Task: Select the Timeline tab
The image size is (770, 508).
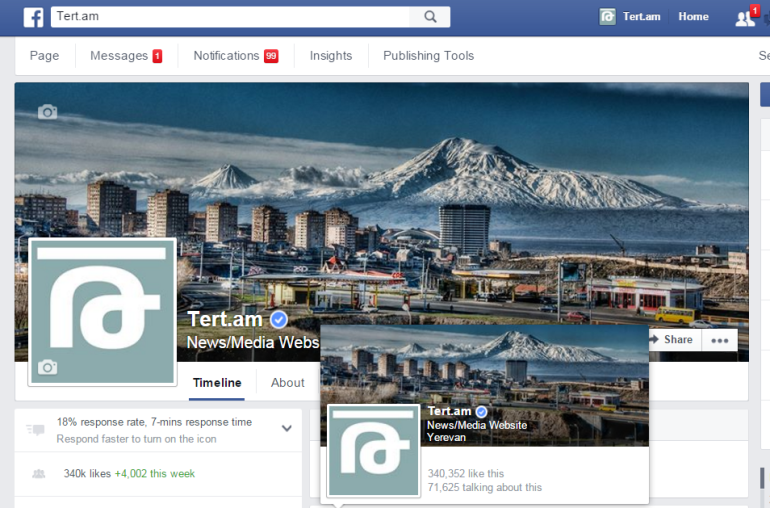Action: [217, 383]
